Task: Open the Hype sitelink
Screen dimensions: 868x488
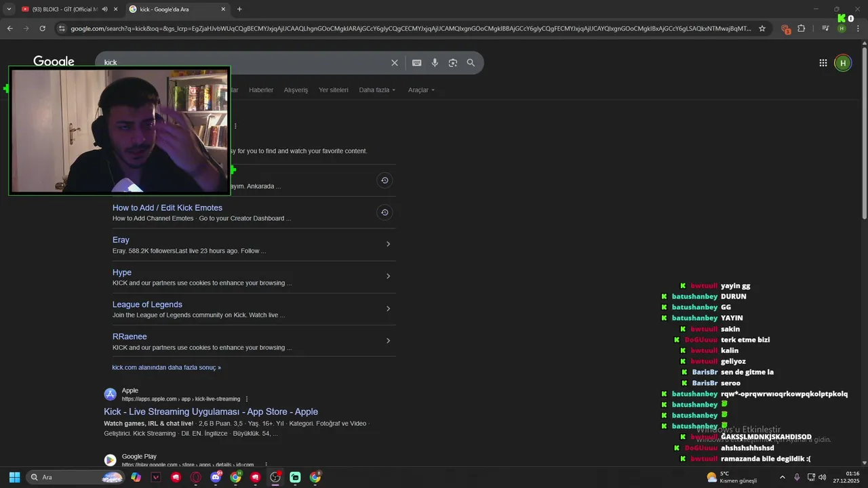Action: (x=122, y=272)
